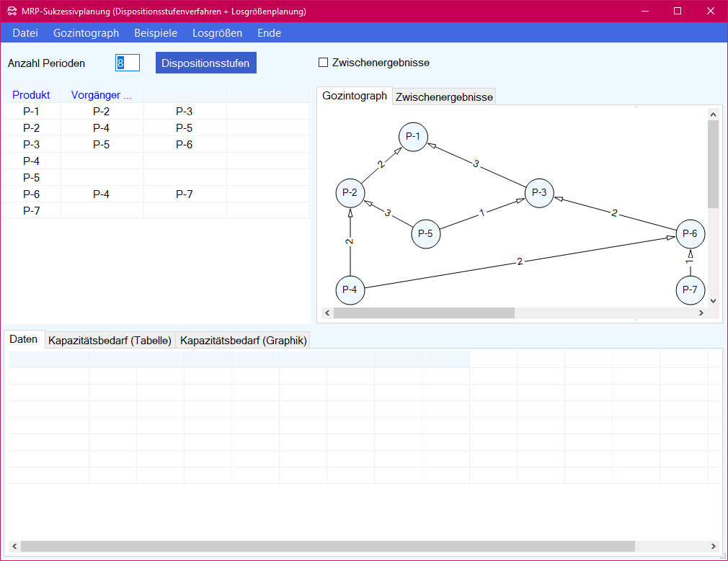Open the Gozintograph menu
The height and width of the screenshot is (561, 728).
pyautogui.click(x=86, y=33)
